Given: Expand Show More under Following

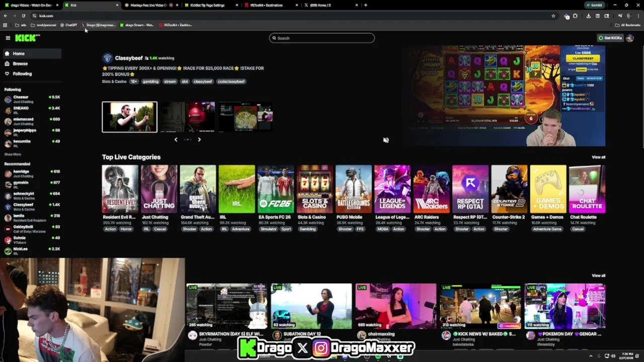Looking at the screenshot, I should 13,154.
